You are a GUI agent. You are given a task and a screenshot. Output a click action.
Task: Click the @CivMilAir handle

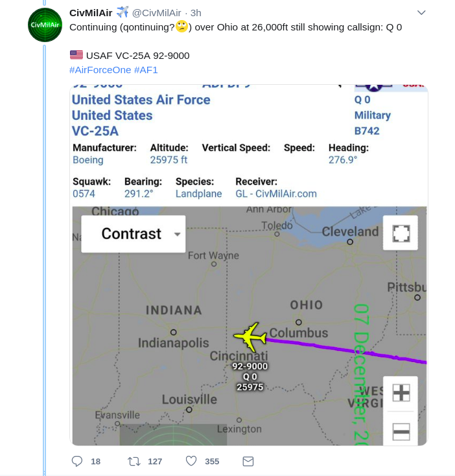click(156, 13)
